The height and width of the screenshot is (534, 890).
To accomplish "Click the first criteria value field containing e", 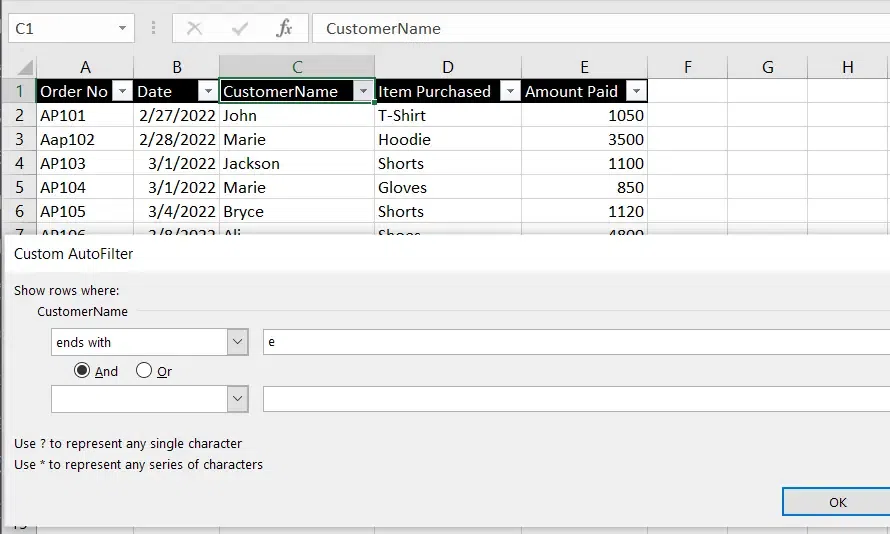I will [576, 342].
